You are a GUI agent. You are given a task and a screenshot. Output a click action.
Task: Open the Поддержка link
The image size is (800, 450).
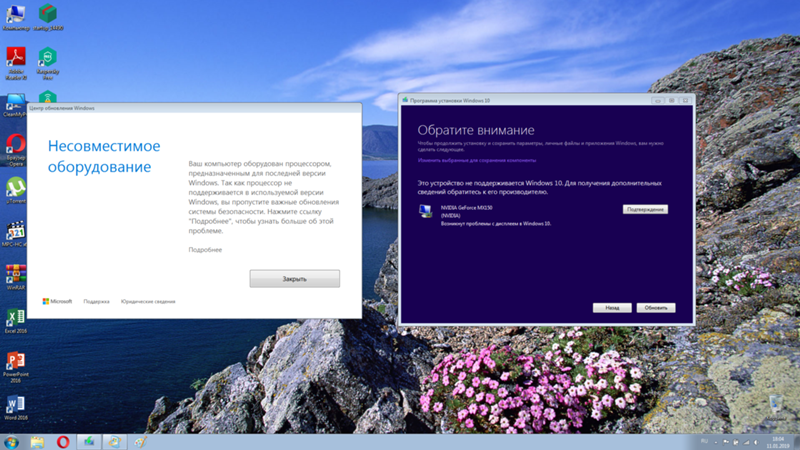(x=96, y=302)
